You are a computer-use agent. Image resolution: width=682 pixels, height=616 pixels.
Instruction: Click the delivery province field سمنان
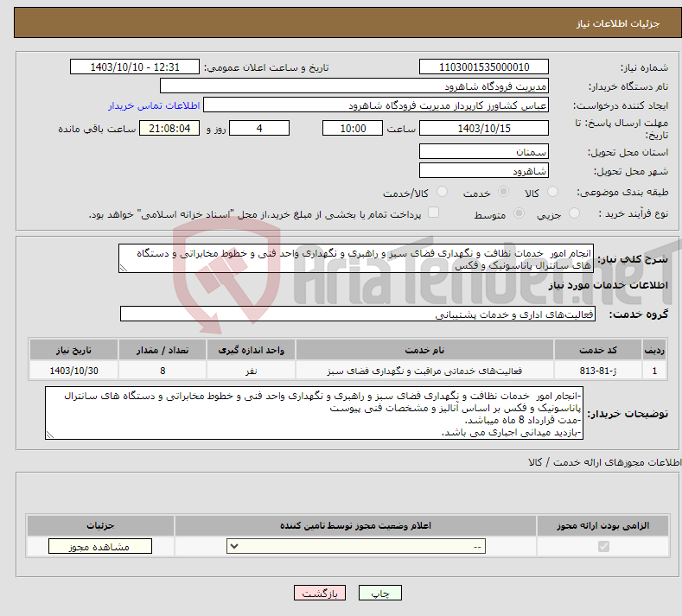pyautogui.click(x=484, y=152)
